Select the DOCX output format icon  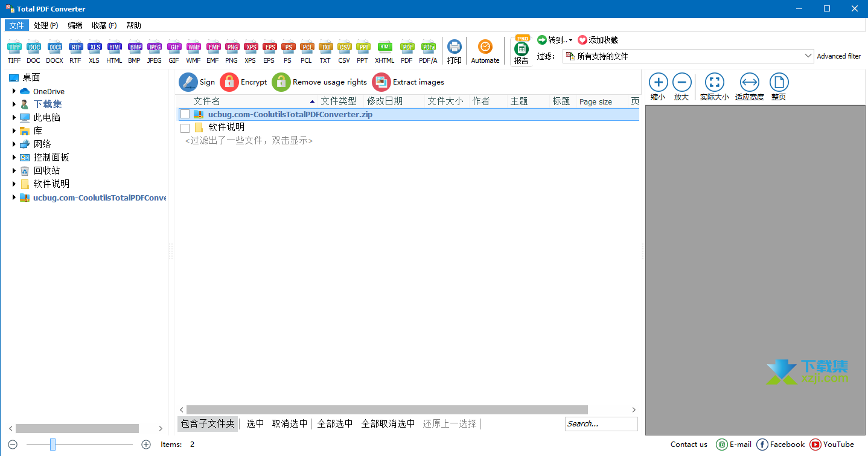pos(55,47)
